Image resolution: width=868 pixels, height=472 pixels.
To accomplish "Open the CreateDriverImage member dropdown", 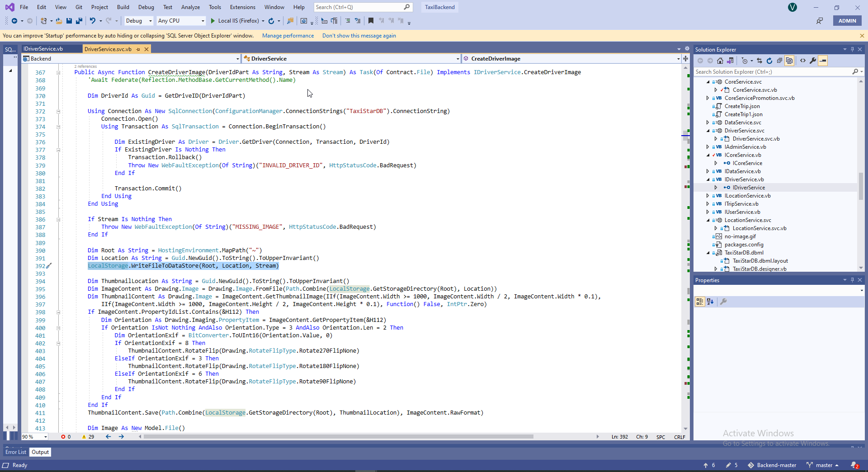I will pyautogui.click(x=571, y=59).
